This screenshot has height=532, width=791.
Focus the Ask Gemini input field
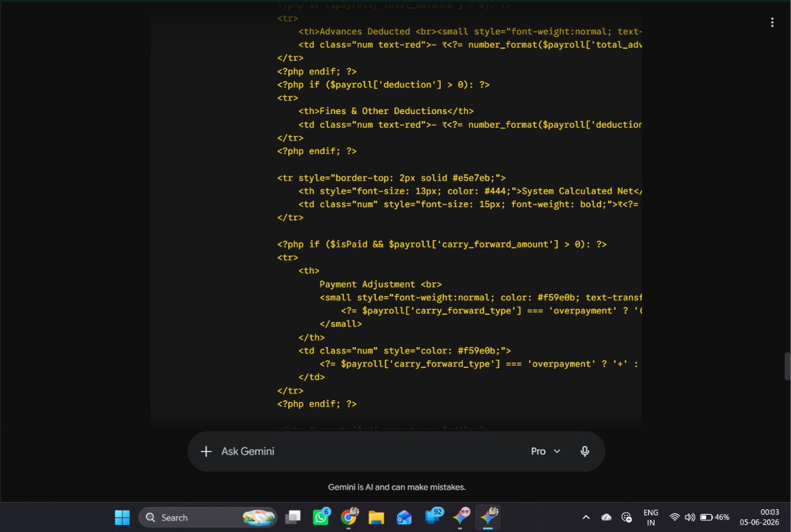tap(369, 452)
